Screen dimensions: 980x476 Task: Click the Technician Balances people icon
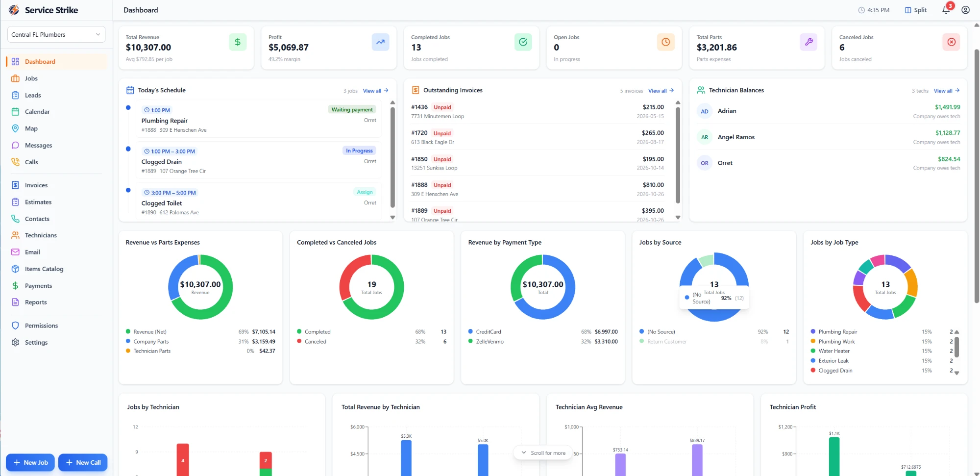[701, 90]
